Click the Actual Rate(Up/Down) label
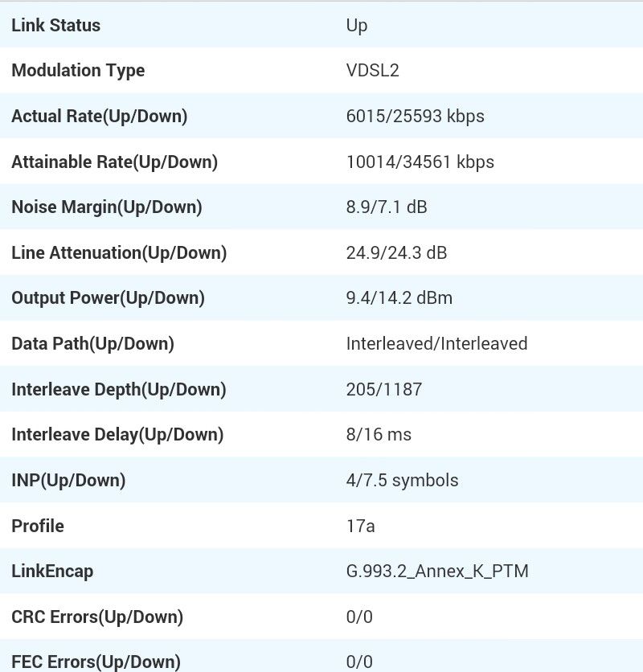The width and height of the screenshot is (643, 672). point(99,116)
